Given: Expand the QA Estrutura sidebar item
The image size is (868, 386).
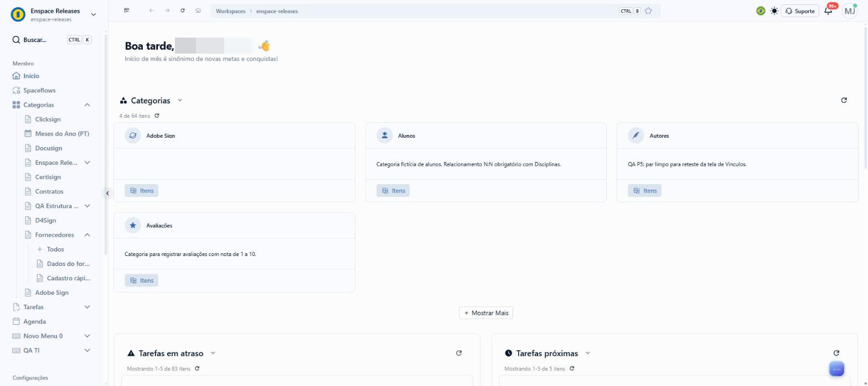Looking at the screenshot, I should pyautogui.click(x=87, y=206).
